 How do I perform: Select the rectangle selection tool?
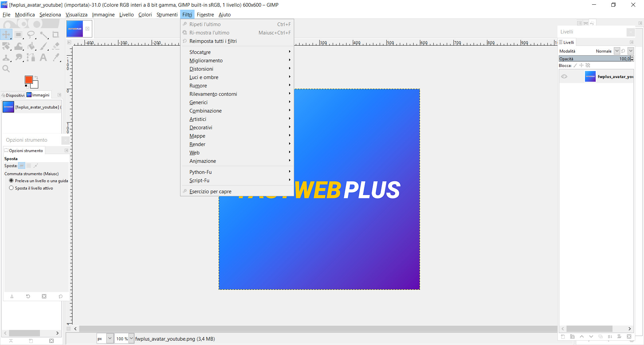[x=19, y=34]
